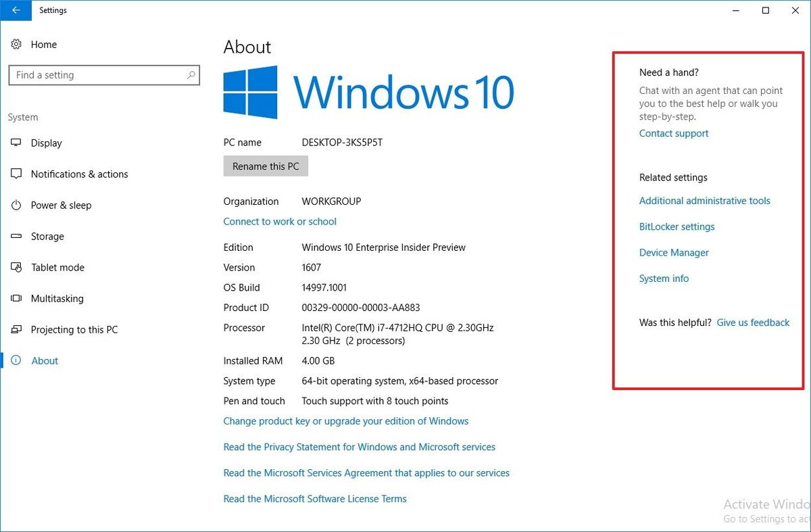Select Notifications & actions in the sidebar
811x532 pixels.
pos(79,174)
